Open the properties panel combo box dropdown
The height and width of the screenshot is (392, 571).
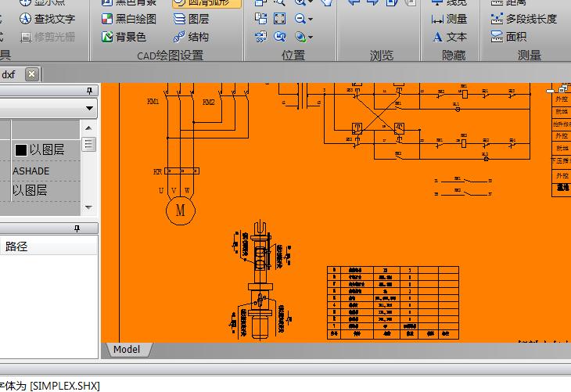click(90, 108)
